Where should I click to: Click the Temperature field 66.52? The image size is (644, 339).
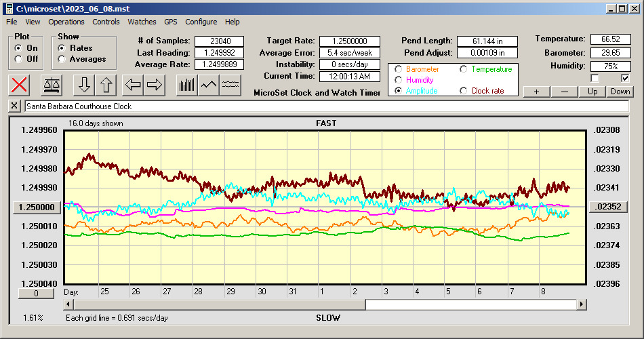[610, 39]
